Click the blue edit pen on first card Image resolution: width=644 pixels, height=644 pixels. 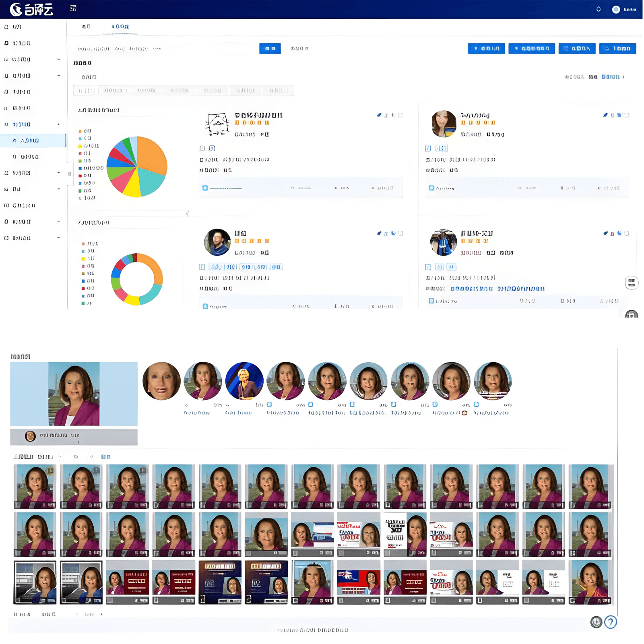pyautogui.click(x=379, y=115)
